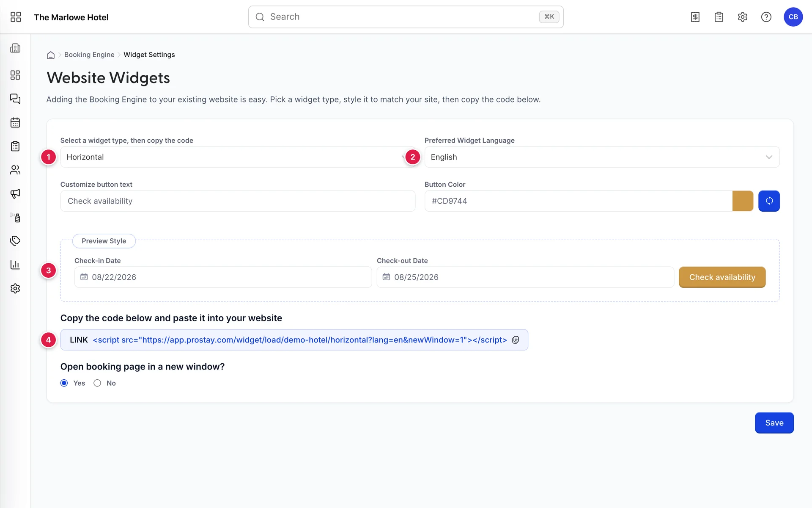Reset button color with refresh icon
The height and width of the screenshot is (508, 812).
point(769,201)
